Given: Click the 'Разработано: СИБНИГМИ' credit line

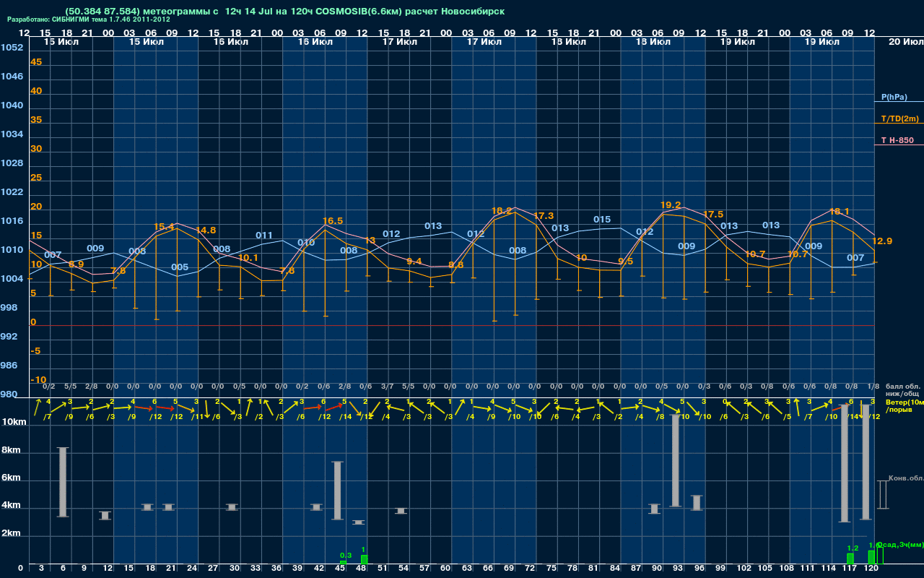Looking at the screenshot, I should pos(89,20).
